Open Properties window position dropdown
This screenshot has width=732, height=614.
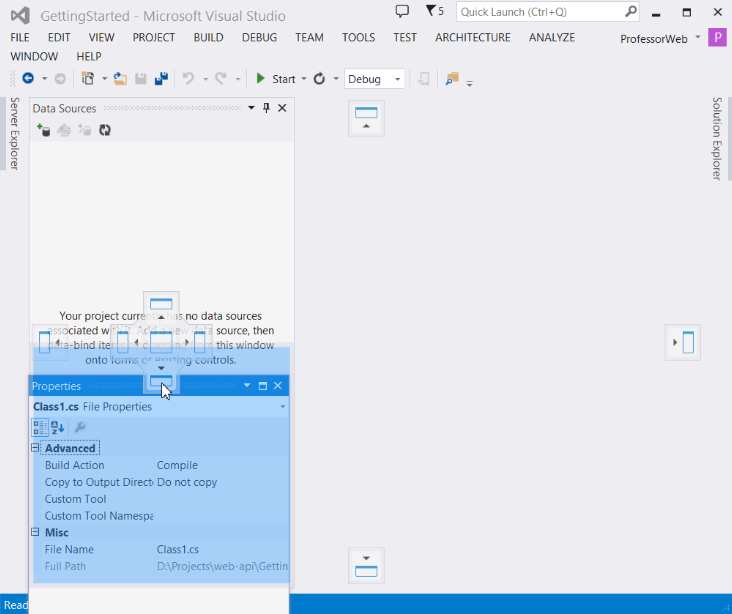pos(247,386)
